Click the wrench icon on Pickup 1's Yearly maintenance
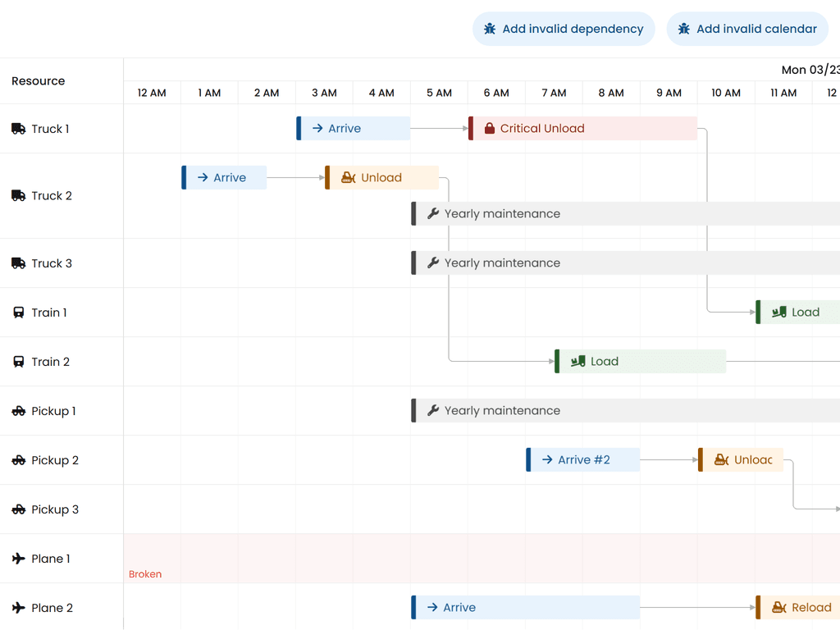Screen dimensions: 840x630 432,410
